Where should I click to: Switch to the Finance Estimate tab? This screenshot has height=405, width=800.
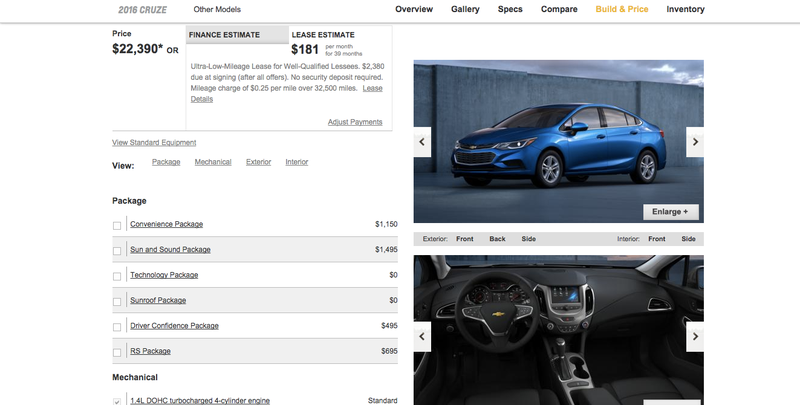[237, 35]
